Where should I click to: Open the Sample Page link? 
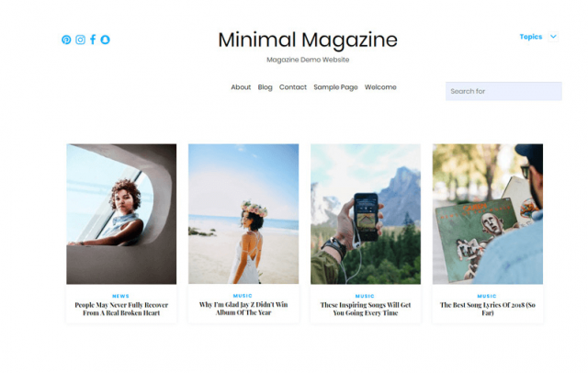(335, 87)
